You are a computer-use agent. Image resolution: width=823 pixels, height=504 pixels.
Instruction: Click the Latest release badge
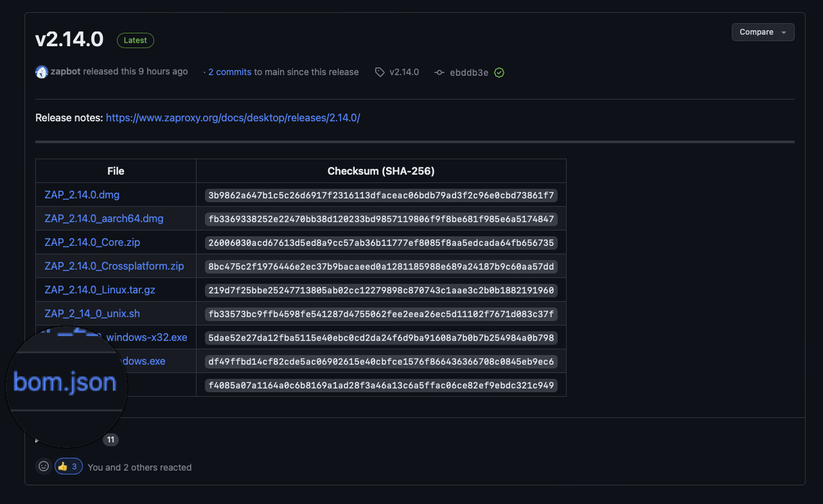pyautogui.click(x=136, y=40)
